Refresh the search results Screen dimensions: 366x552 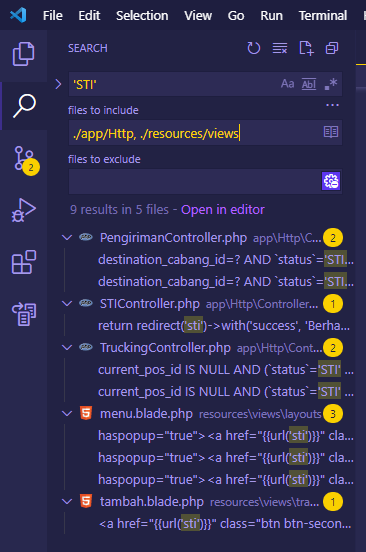coord(253,48)
